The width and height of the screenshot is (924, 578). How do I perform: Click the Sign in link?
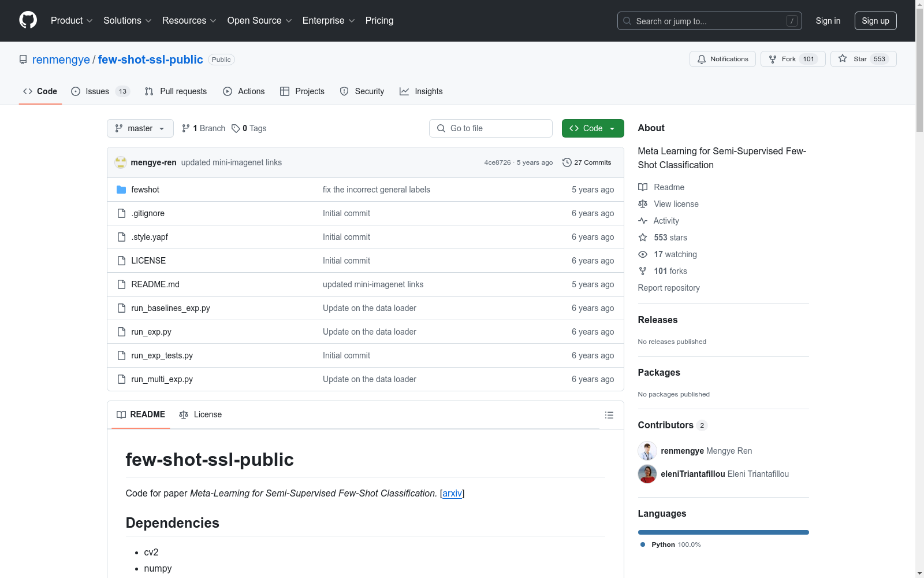pyautogui.click(x=828, y=21)
